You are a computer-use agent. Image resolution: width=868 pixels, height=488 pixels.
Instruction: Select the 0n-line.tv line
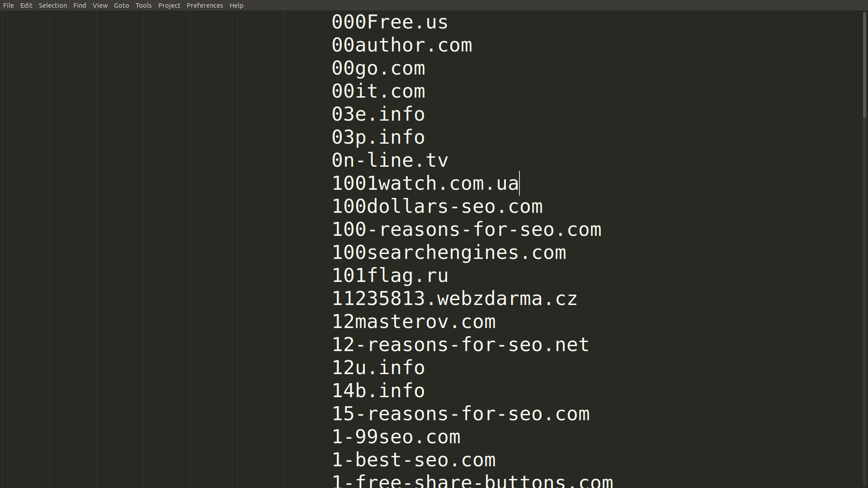tap(390, 160)
